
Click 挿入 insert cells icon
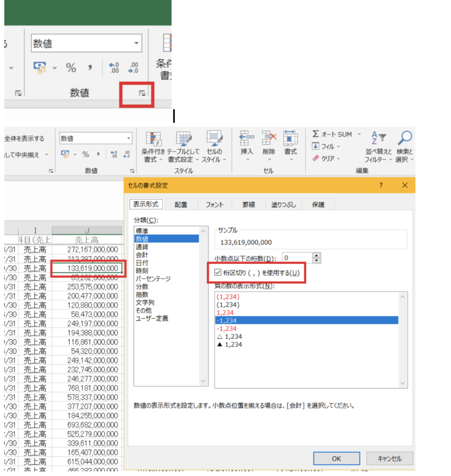(247, 139)
